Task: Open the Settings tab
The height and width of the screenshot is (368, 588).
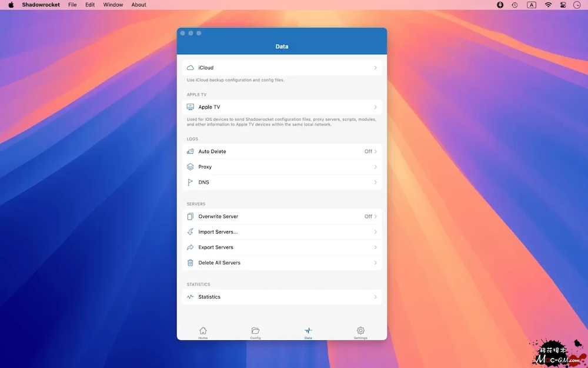Action: 360,332
